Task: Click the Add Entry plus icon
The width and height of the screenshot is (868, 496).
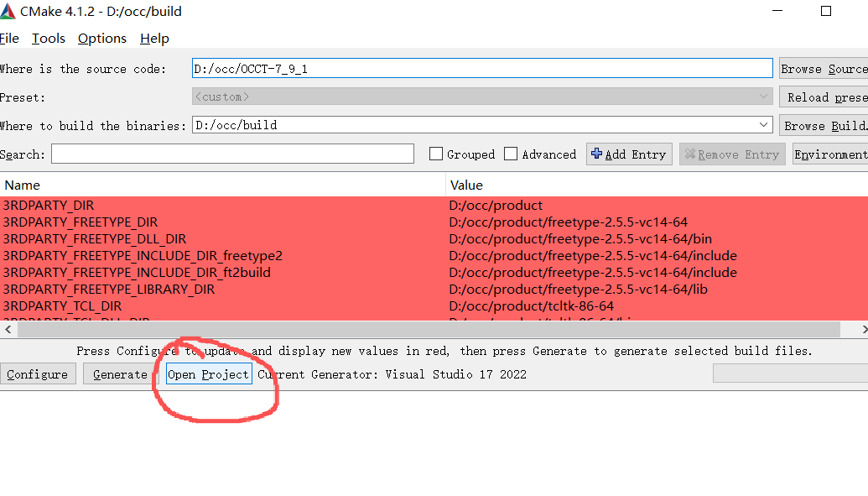Action: click(599, 154)
